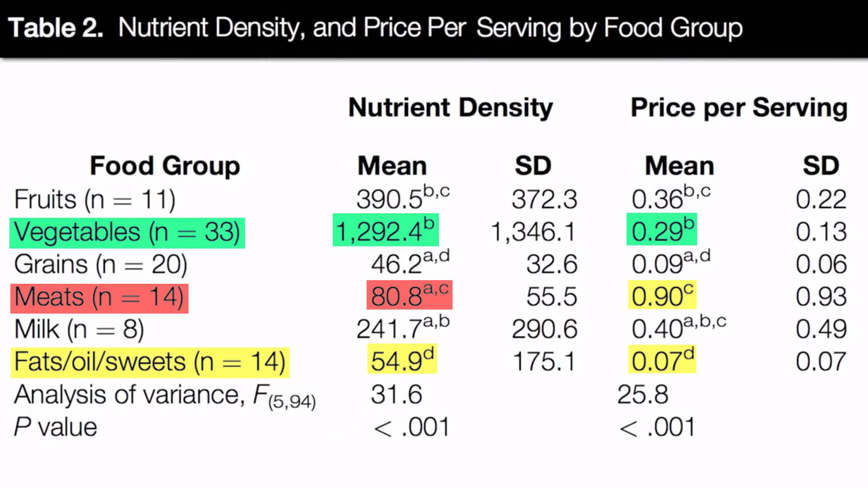Click the 31.6 F statistic value
The width and height of the screenshot is (868, 488).
tap(396, 394)
